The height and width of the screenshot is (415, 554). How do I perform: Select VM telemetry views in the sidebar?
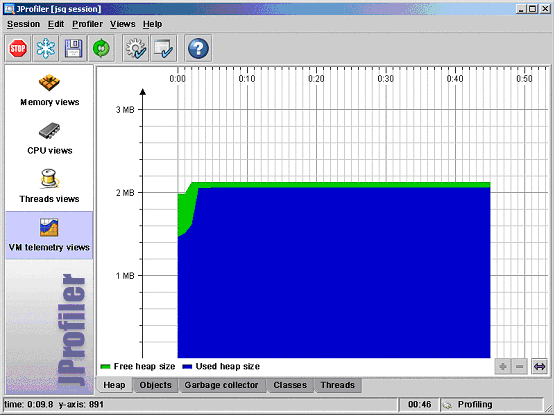tap(49, 235)
